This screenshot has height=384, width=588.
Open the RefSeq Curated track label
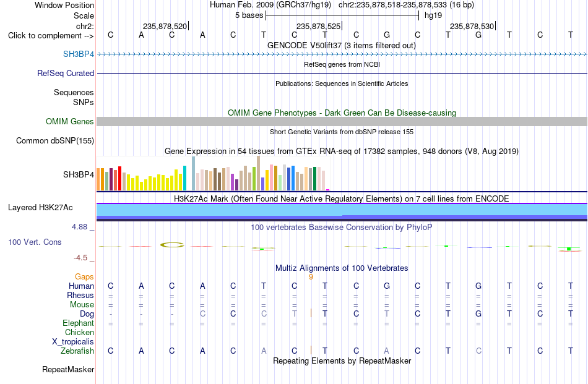65,73
